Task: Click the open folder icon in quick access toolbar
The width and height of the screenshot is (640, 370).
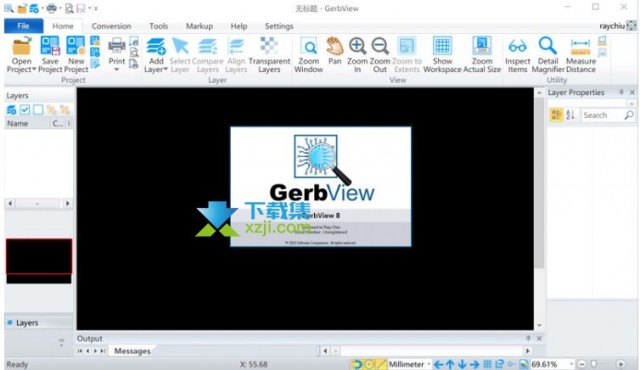Action: [22, 8]
